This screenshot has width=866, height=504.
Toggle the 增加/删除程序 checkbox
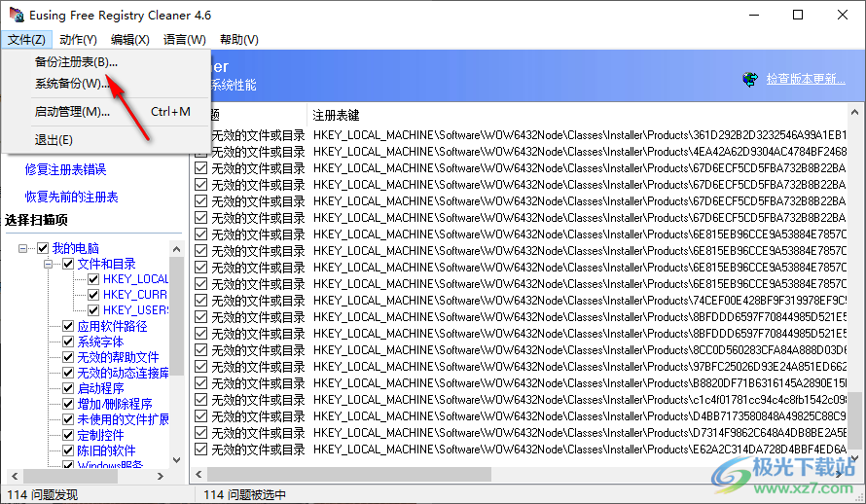click(x=68, y=404)
